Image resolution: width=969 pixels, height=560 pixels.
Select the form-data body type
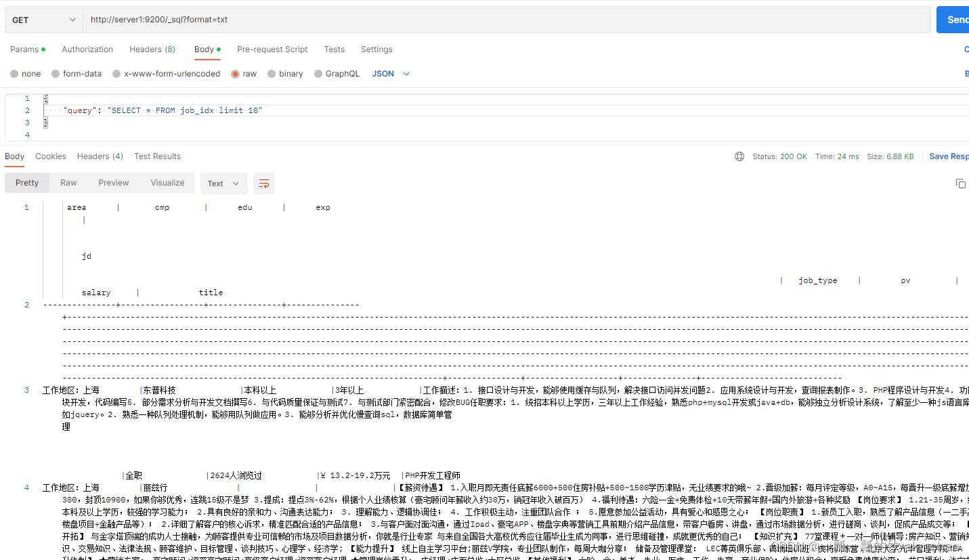point(77,74)
